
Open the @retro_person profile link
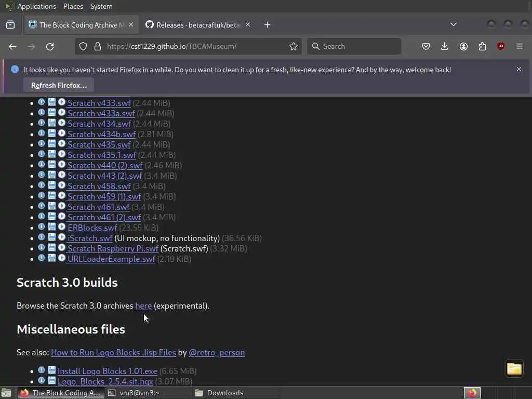click(x=217, y=353)
